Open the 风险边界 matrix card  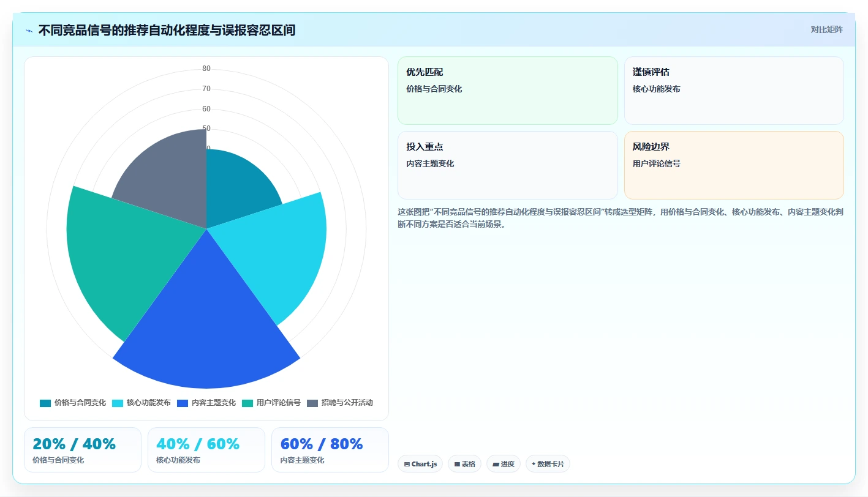tap(734, 165)
